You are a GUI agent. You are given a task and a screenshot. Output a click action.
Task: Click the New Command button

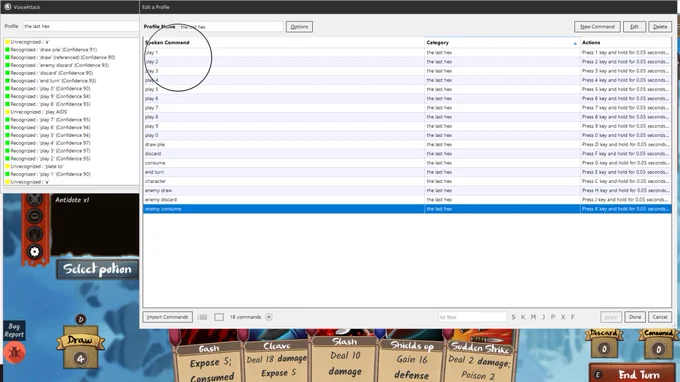tap(597, 26)
